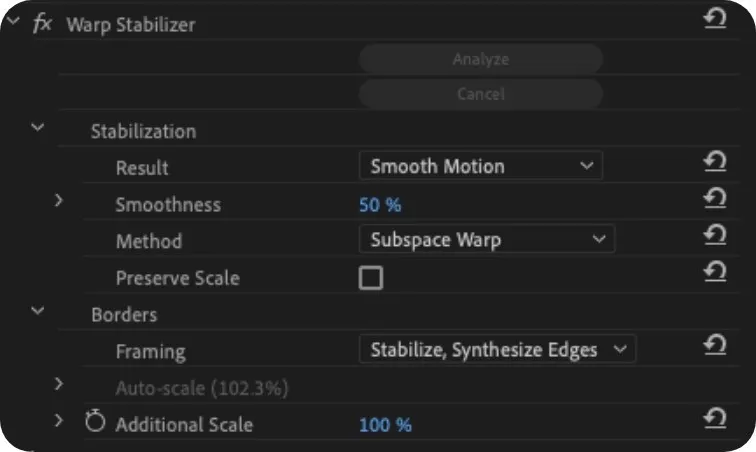Reset the entire Warp Stabilizer effect
756x452 pixels.
[x=715, y=19]
